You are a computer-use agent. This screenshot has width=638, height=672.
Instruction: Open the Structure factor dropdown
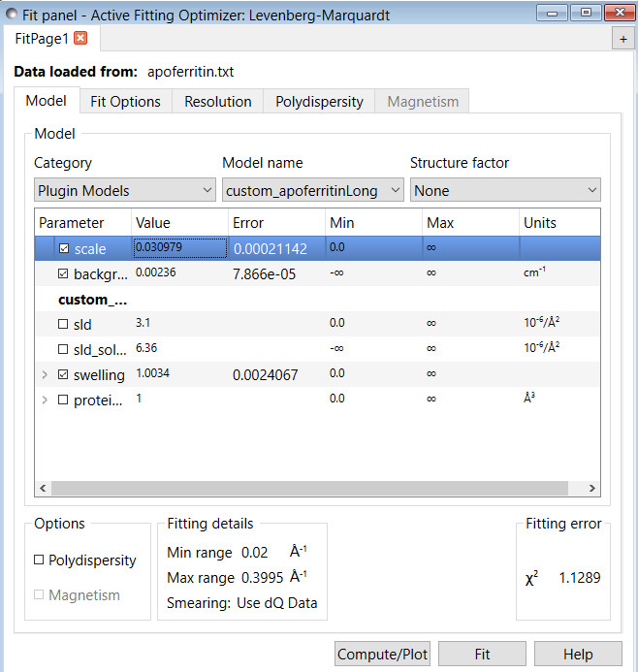point(504,191)
